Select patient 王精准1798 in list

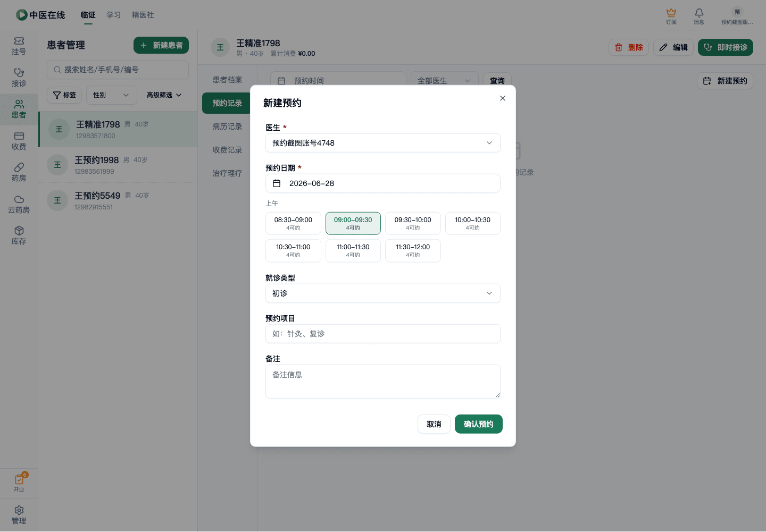[118, 129]
